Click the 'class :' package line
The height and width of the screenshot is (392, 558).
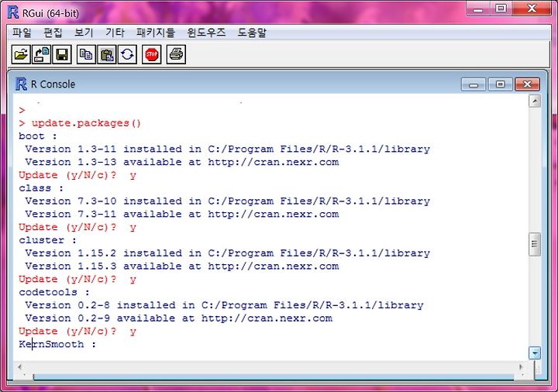click(x=41, y=188)
